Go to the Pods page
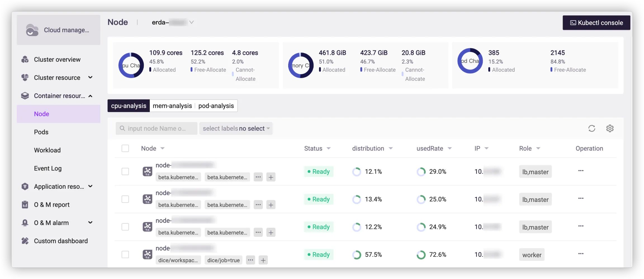The height and width of the screenshot is (279, 644). point(41,132)
